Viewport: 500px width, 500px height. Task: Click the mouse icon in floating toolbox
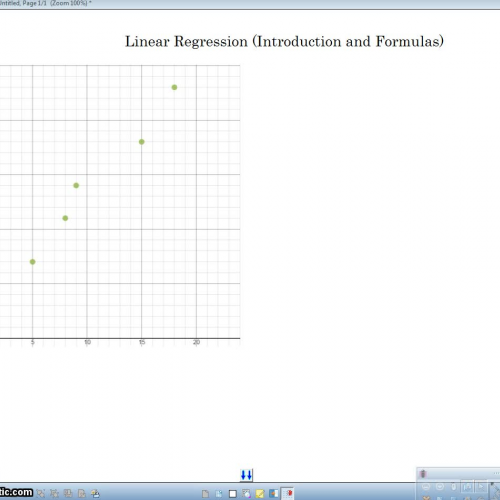click(454, 486)
